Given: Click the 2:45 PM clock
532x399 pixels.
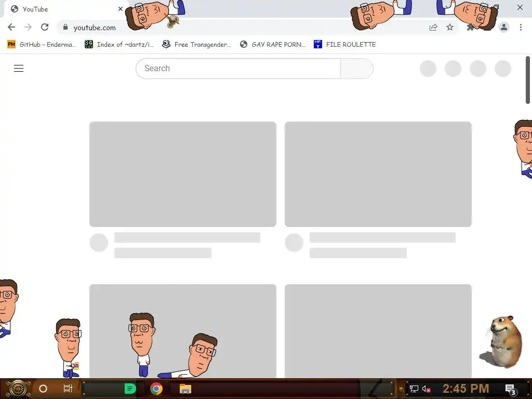Looking at the screenshot, I should pos(466,389).
